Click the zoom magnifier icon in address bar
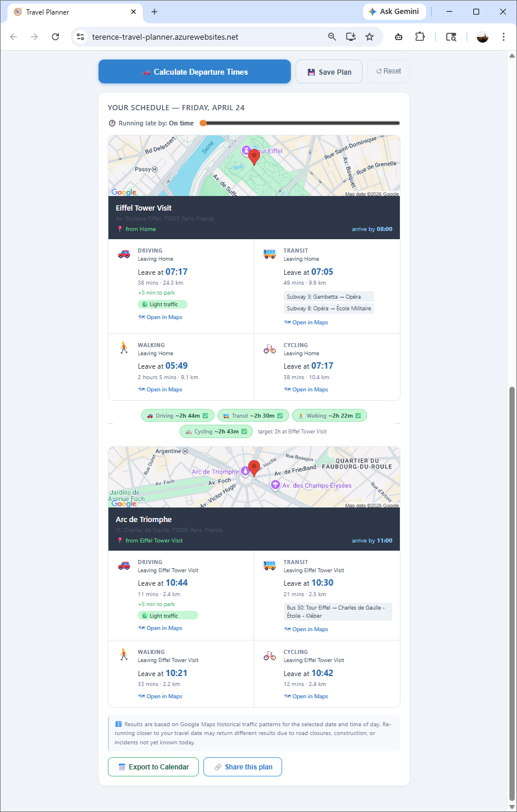Image resolution: width=517 pixels, height=812 pixels. point(332,37)
